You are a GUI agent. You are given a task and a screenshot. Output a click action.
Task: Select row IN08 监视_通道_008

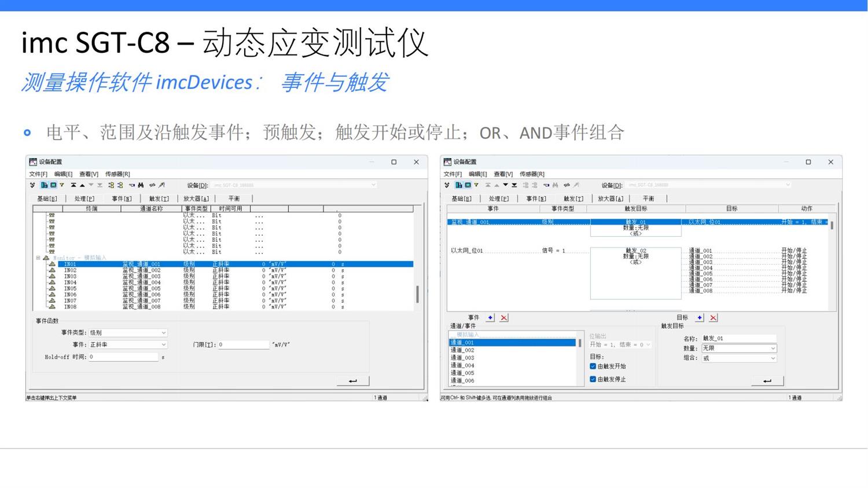235,307
